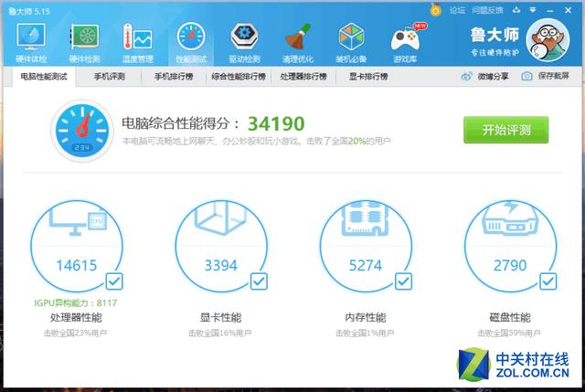Click the IGPU异构能力 8117 text
Viewport: 585px width, 392px height.
[x=76, y=302]
